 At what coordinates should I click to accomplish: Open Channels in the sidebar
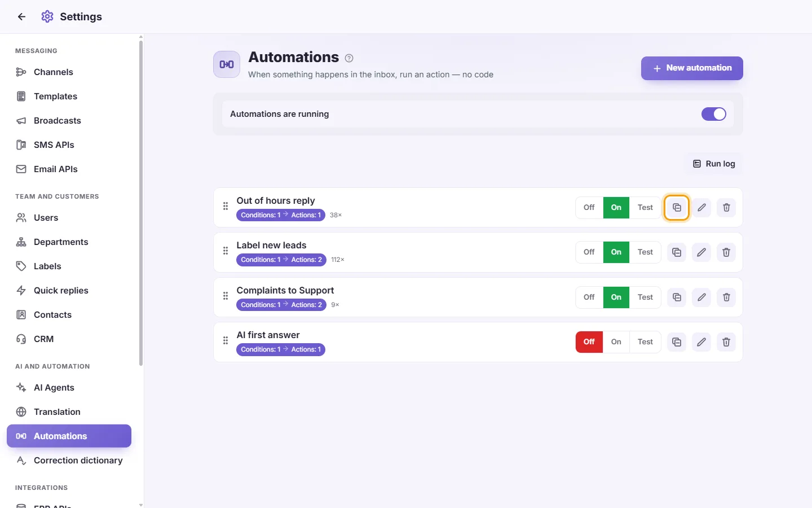click(69, 72)
